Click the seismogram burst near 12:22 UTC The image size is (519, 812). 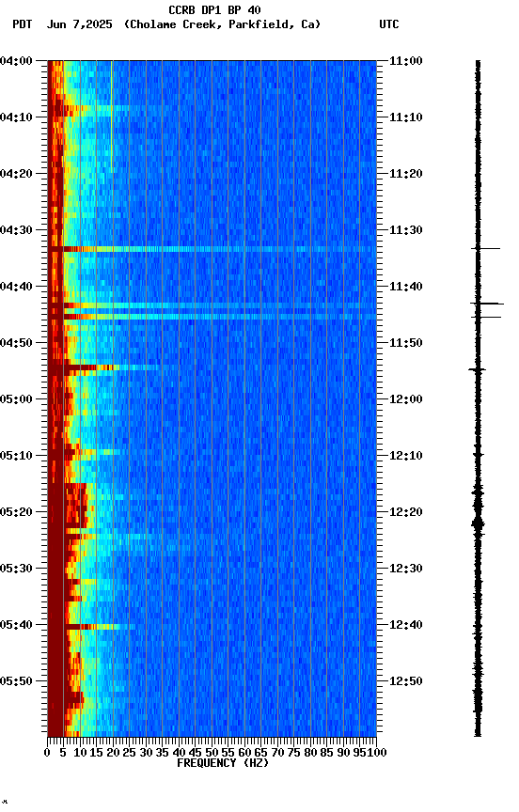[x=478, y=524]
